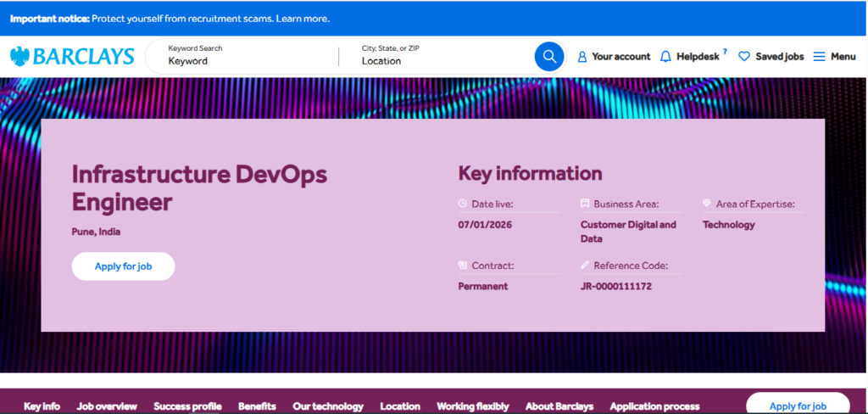The height and width of the screenshot is (414, 868).
Task: Click the heart icon beside Saved jobs
Action: point(744,57)
